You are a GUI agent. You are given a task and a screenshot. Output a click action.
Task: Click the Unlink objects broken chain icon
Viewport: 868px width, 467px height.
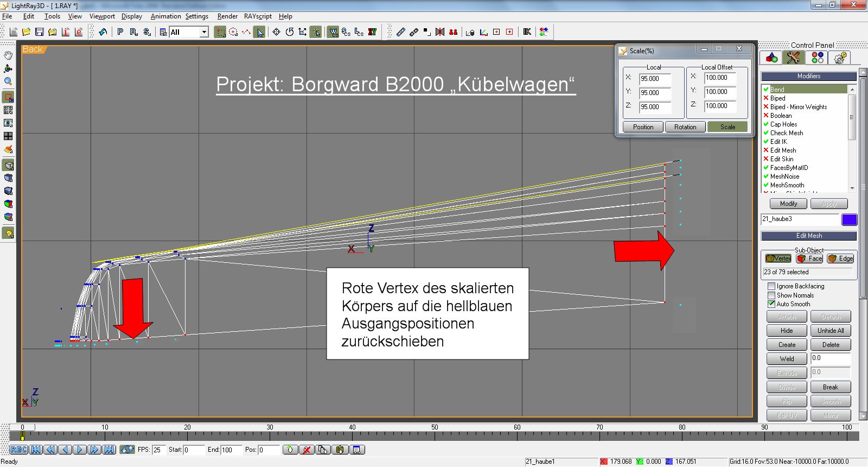click(x=413, y=32)
